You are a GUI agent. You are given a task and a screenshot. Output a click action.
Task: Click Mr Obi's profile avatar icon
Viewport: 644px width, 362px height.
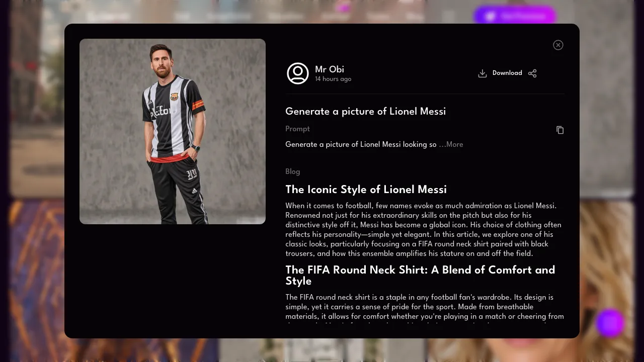pos(298,73)
